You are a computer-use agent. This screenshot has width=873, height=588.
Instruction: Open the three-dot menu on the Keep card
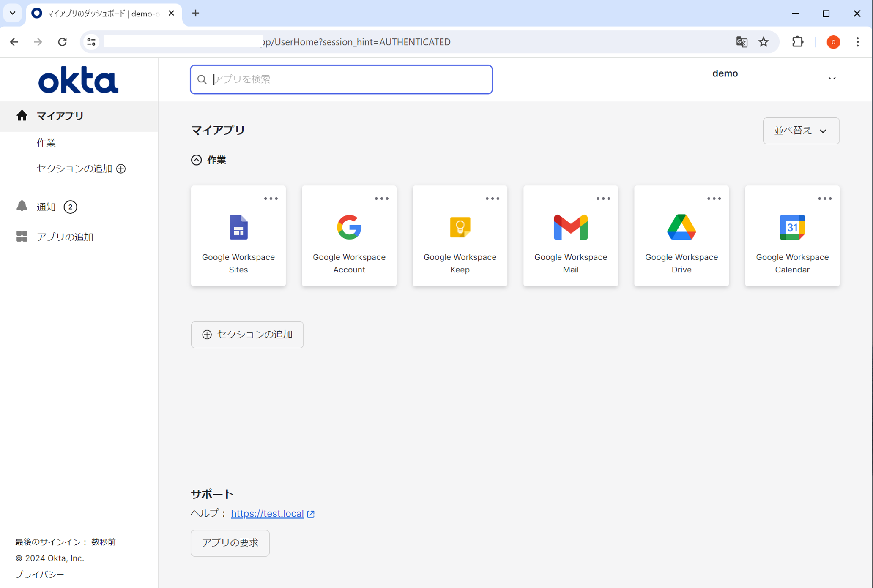point(493,199)
